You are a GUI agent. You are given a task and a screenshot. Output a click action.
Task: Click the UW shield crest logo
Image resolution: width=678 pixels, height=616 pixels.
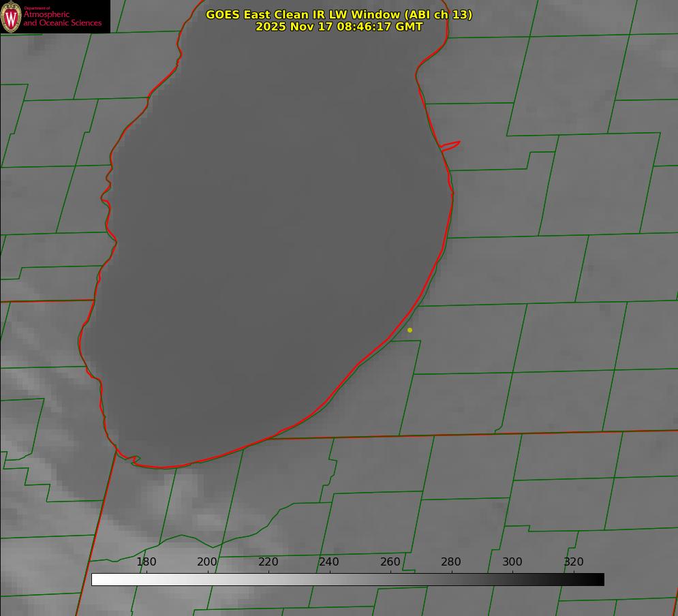11,16
